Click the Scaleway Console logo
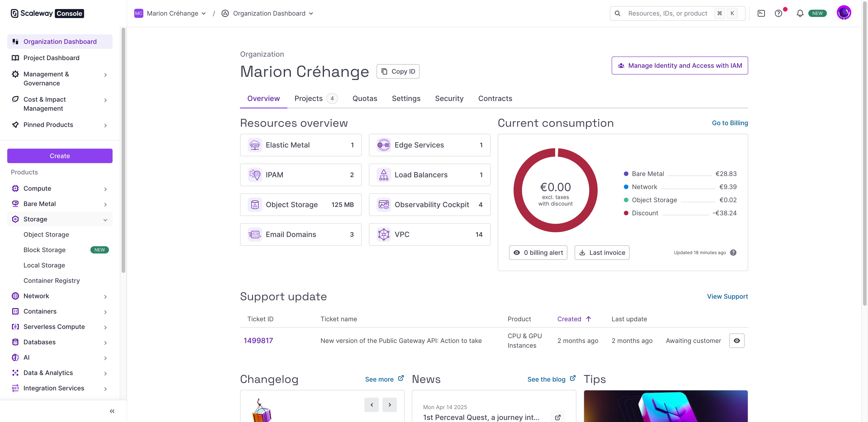Viewport: 868px width, 422px height. click(x=47, y=14)
